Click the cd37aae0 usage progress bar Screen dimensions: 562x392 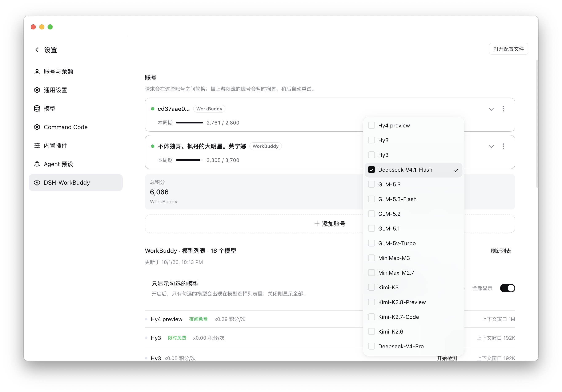(x=189, y=123)
